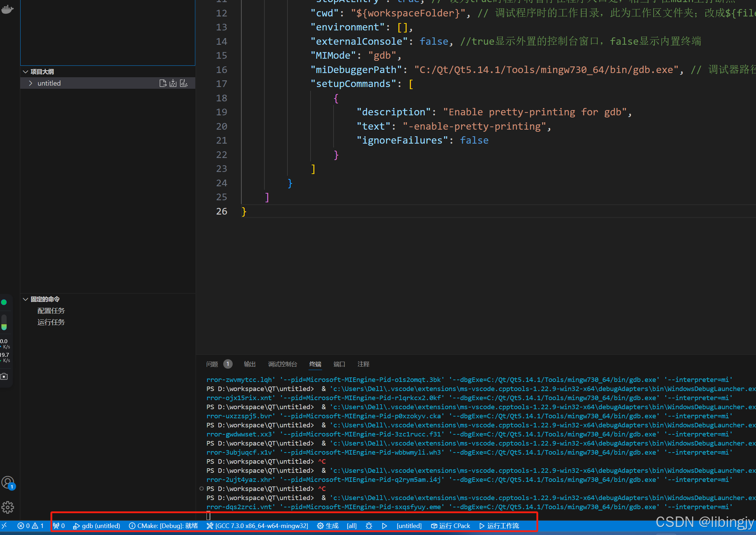Click the 配置任务 pinned command
The width and height of the screenshot is (756, 535).
point(51,311)
